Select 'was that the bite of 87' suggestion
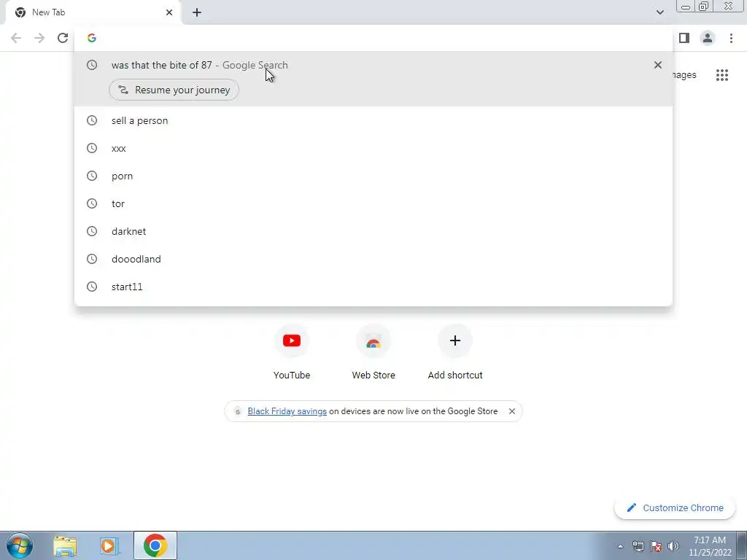The height and width of the screenshot is (560, 747). click(x=373, y=65)
